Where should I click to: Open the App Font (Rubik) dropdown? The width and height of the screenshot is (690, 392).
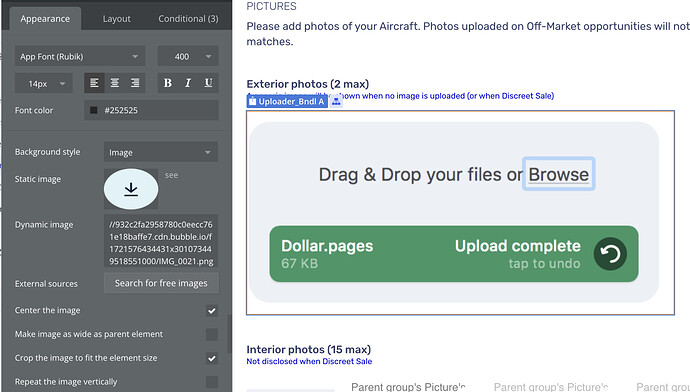pyautogui.click(x=79, y=56)
